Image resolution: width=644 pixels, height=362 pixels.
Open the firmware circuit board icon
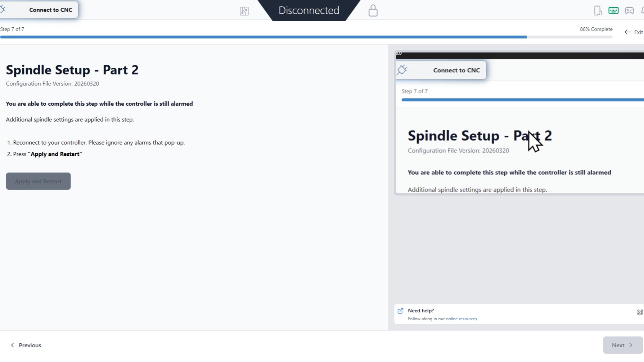click(244, 11)
